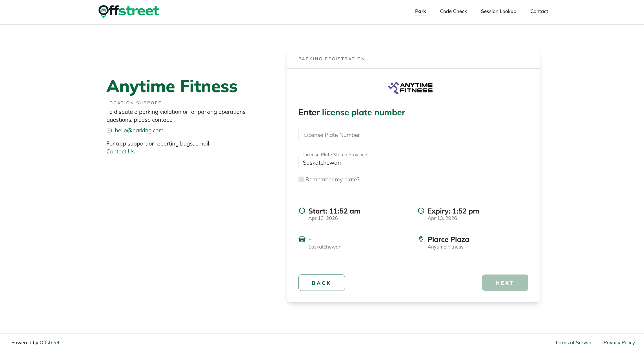The height and width of the screenshot is (350, 644).
Task: Click the clock icon next to Expiry time
Action: 421,211
